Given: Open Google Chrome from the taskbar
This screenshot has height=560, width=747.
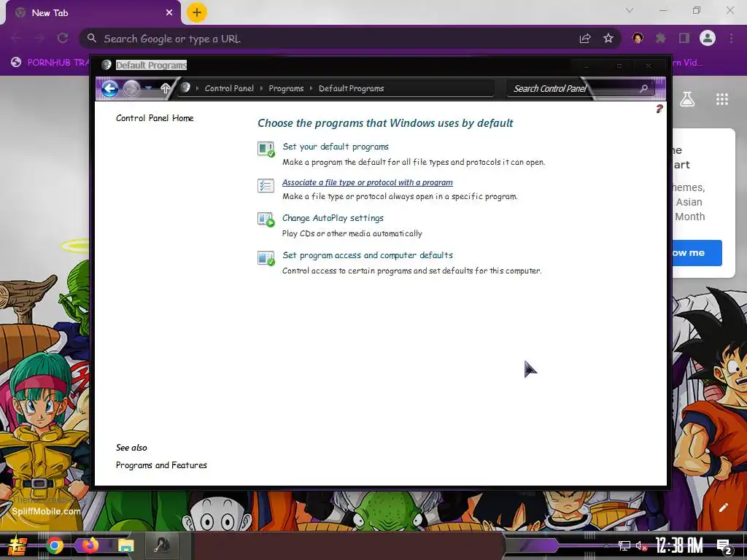Looking at the screenshot, I should (54, 545).
